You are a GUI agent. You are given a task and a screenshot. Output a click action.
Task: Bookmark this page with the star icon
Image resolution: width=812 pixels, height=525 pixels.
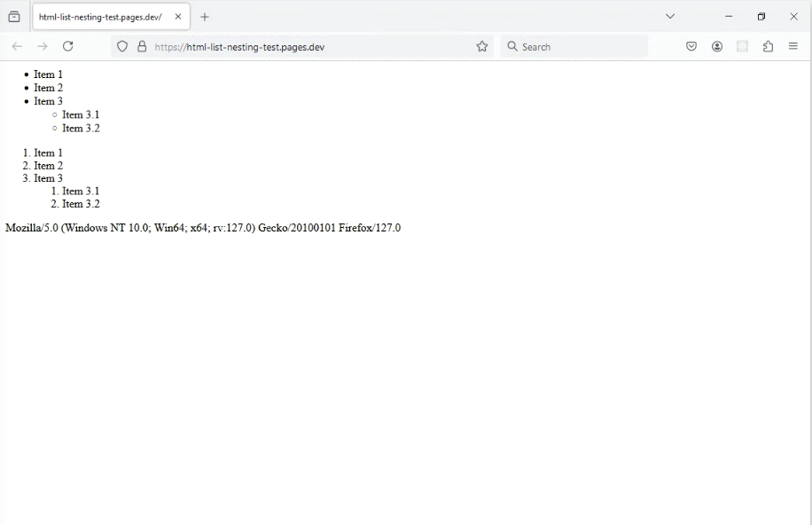[x=482, y=46]
